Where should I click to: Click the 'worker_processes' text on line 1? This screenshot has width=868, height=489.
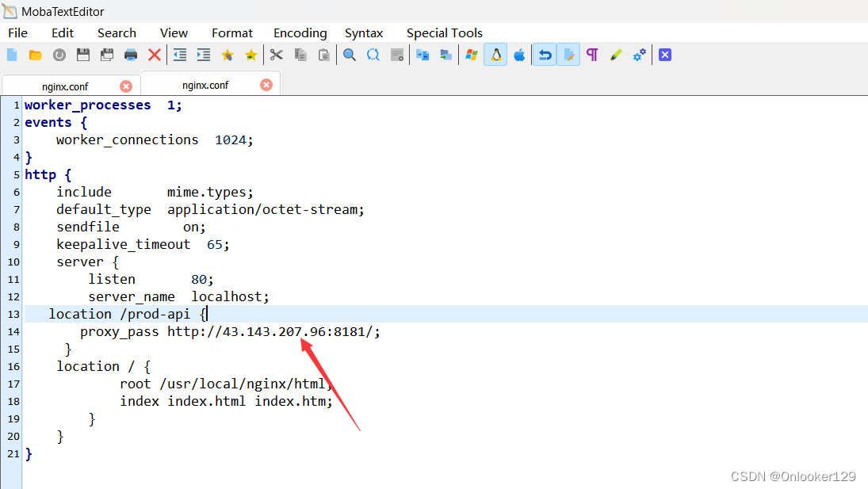pos(87,105)
